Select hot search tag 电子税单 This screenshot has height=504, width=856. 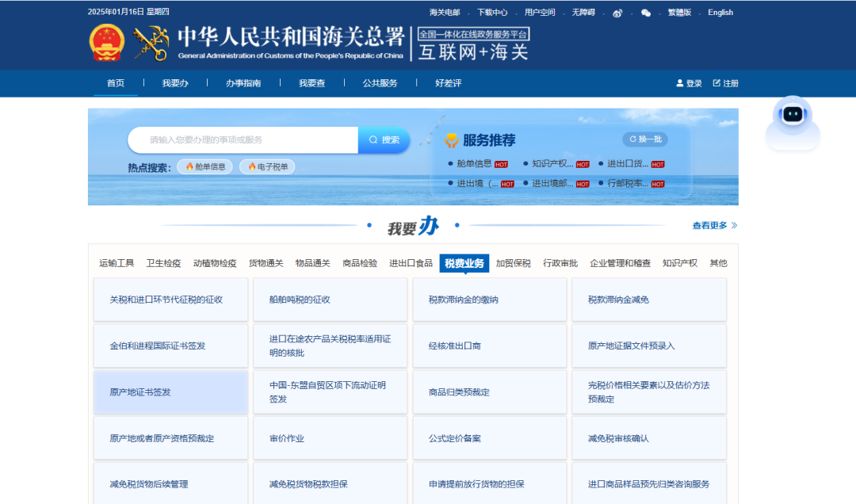268,166
